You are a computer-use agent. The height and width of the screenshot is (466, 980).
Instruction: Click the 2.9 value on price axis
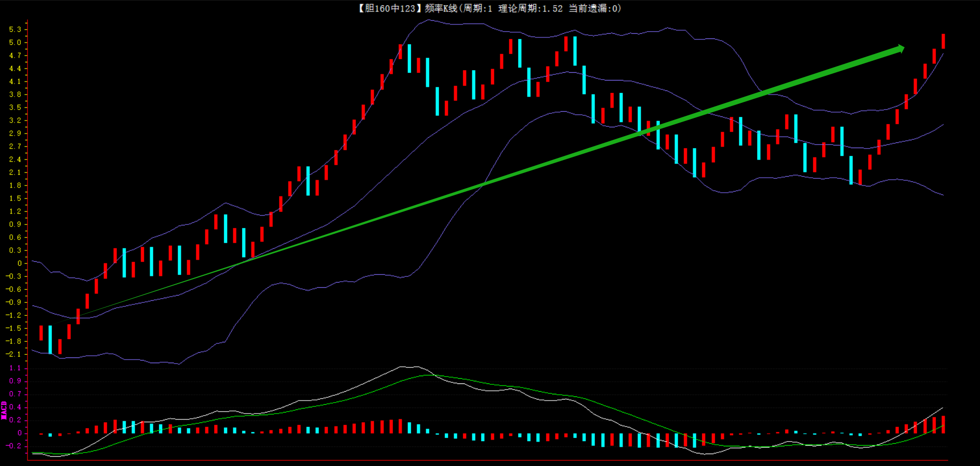pos(15,134)
